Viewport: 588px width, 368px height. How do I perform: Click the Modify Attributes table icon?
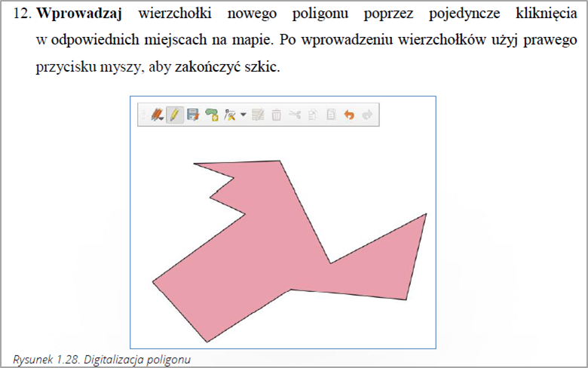[258, 115]
